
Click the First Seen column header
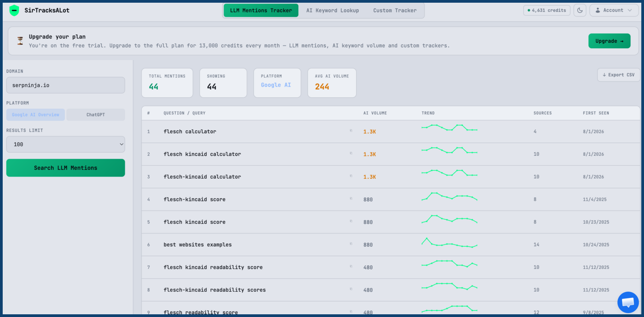[x=596, y=113]
